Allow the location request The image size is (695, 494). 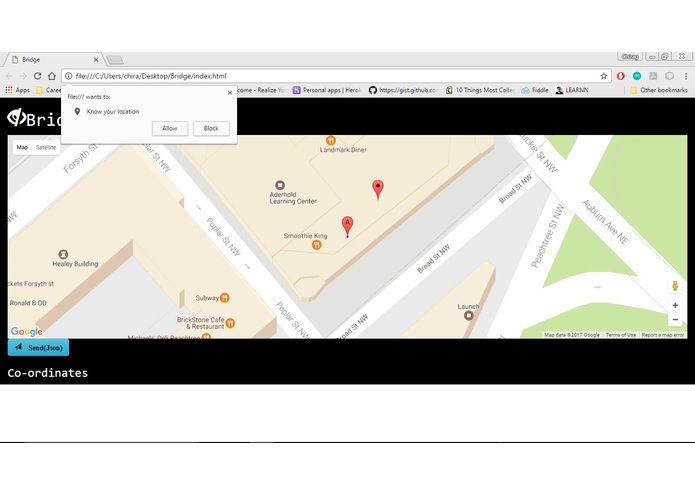(170, 128)
